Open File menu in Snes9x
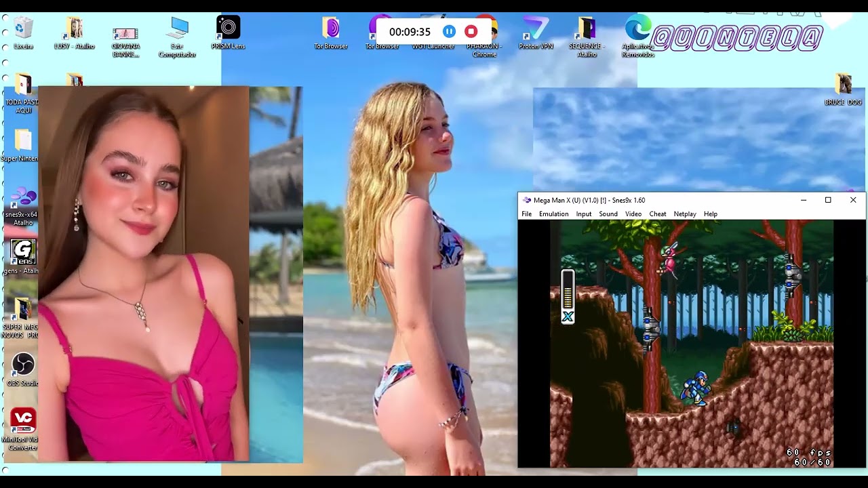868x488 pixels. 526,214
